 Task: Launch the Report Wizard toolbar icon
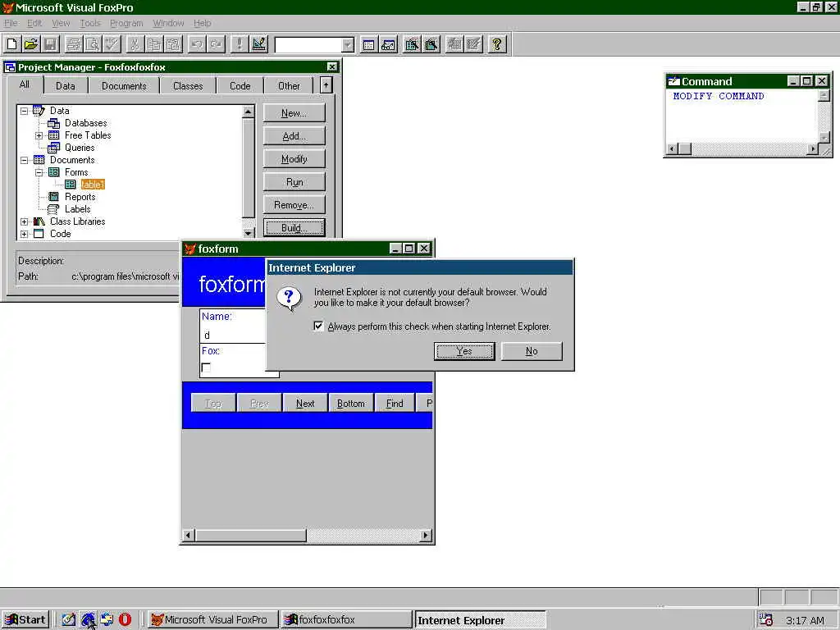pyautogui.click(x=431, y=44)
